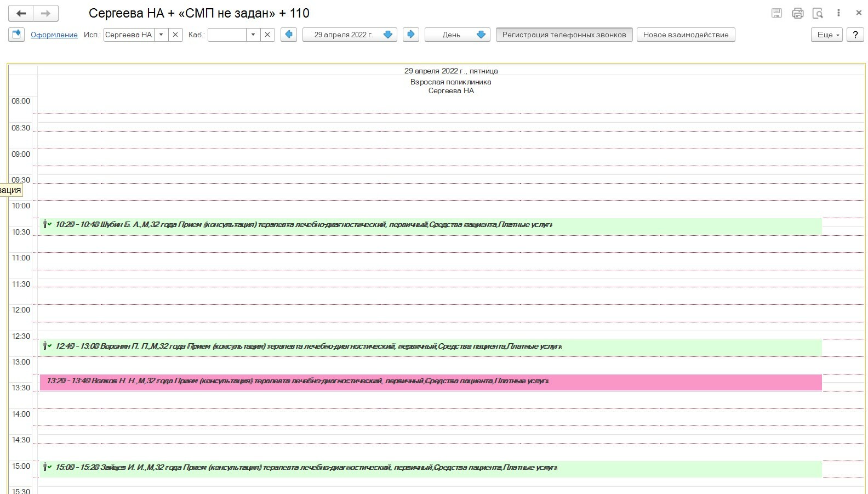Go to next day with right blue arrow
868x494 pixels.
pyautogui.click(x=410, y=35)
